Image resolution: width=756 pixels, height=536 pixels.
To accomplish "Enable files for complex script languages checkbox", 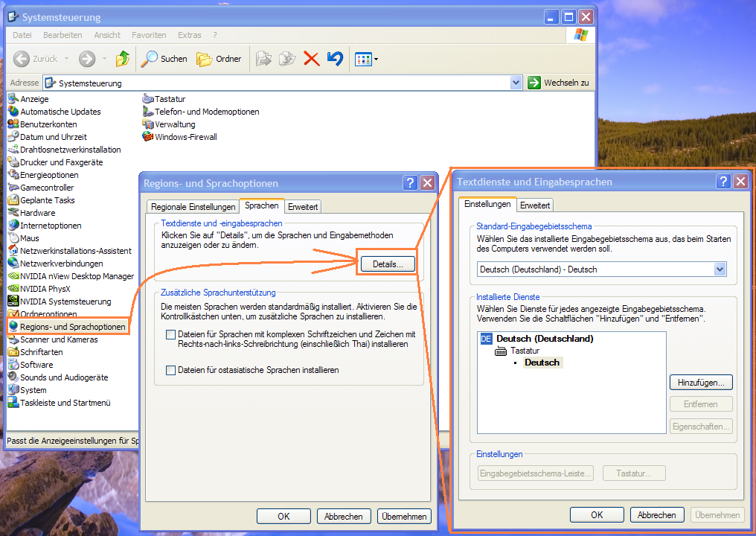I will coord(172,335).
